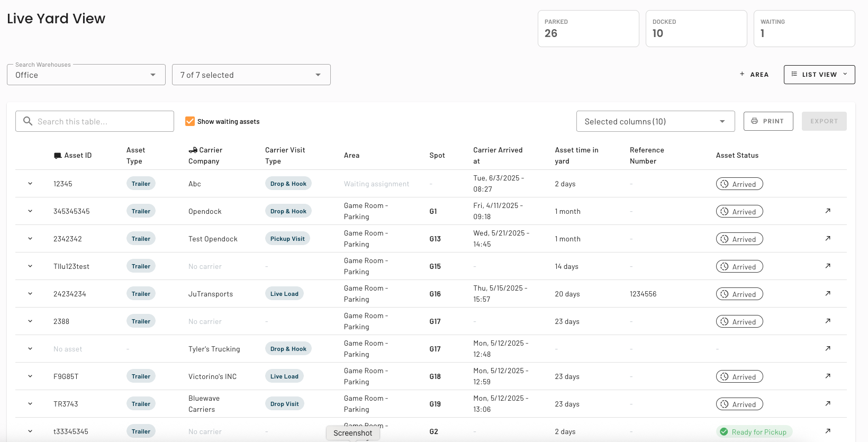868x442 pixels.
Task: Click the Asset Status column header
Action: point(737,156)
